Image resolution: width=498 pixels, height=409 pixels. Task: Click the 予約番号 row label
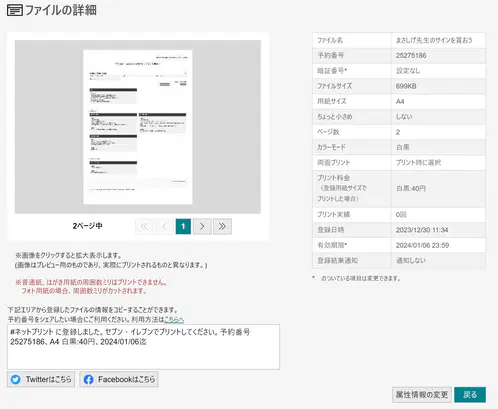coord(330,56)
